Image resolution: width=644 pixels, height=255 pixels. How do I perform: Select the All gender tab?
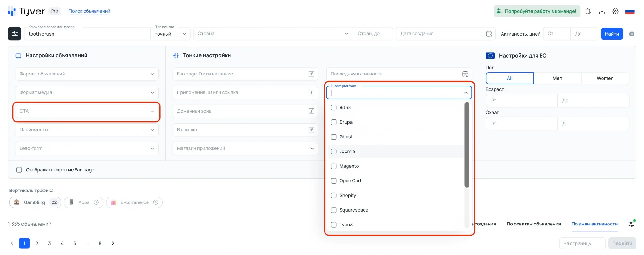pyautogui.click(x=510, y=78)
